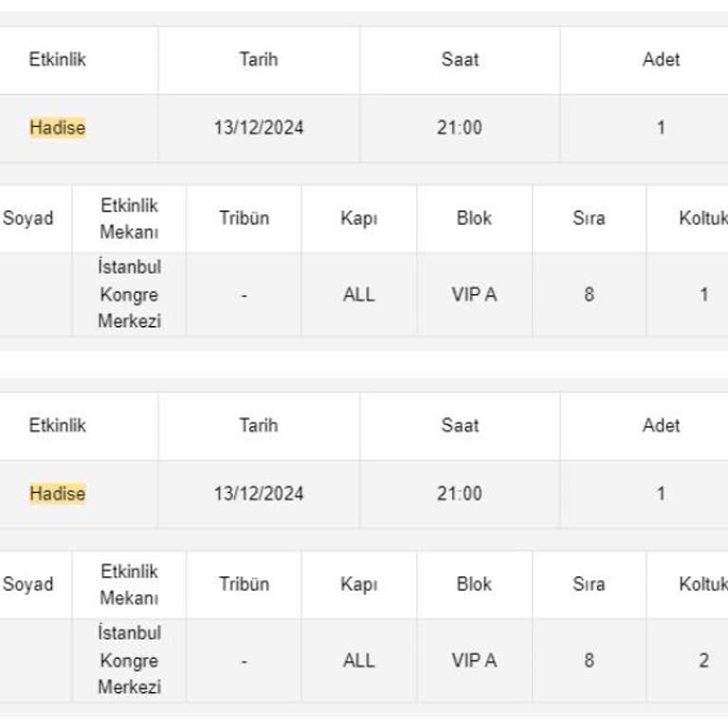Select seat number 2 in the Koltuk column

[703, 661]
